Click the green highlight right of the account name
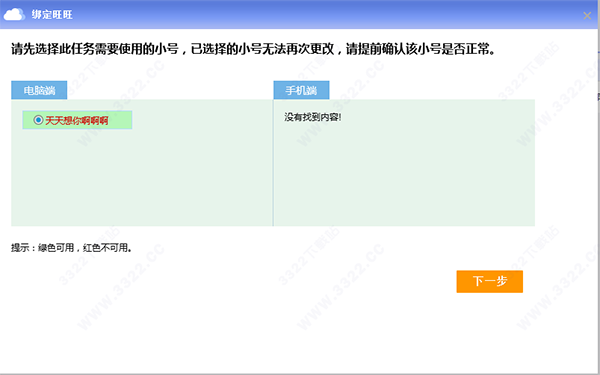 pyautogui.click(x=120, y=120)
